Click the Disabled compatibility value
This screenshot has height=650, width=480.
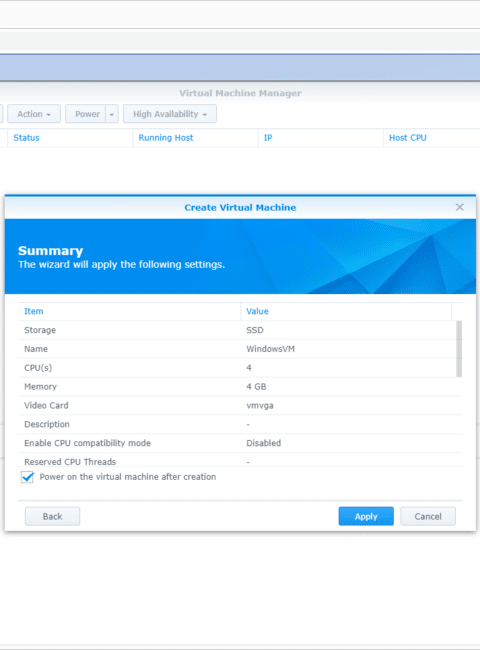(264, 443)
